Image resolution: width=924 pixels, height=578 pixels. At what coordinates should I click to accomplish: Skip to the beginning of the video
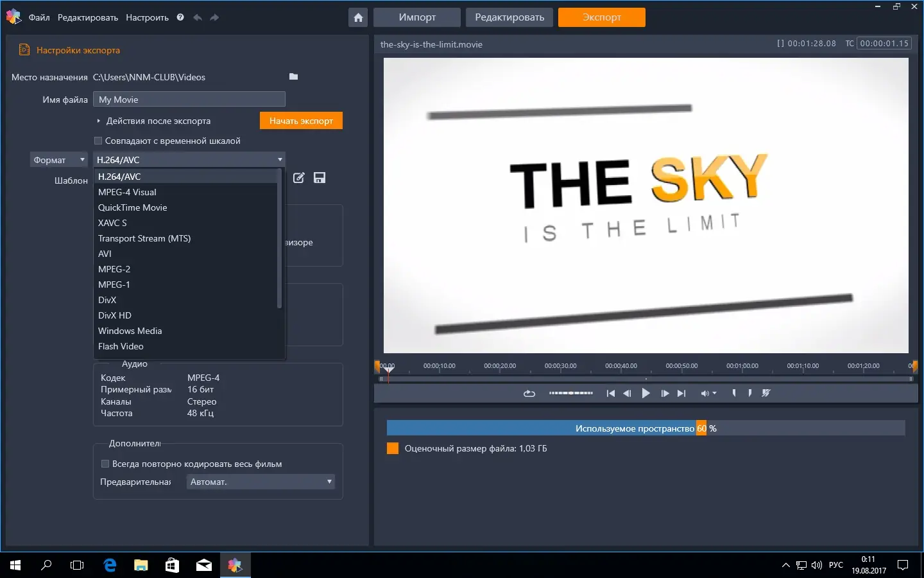[x=610, y=393]
